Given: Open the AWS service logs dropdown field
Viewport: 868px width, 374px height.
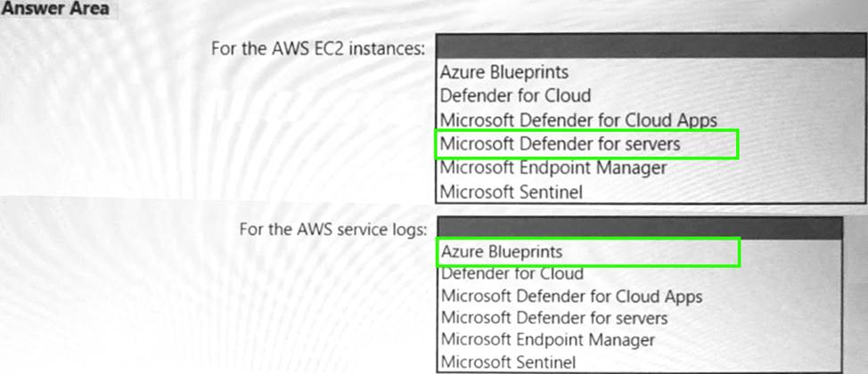Looking at the screenshot, I should pyautogui.click(x=639, y=229).
